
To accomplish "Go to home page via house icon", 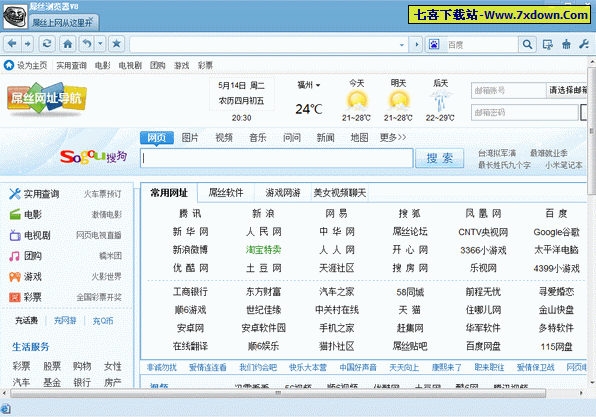I will [x=68, y=44].
